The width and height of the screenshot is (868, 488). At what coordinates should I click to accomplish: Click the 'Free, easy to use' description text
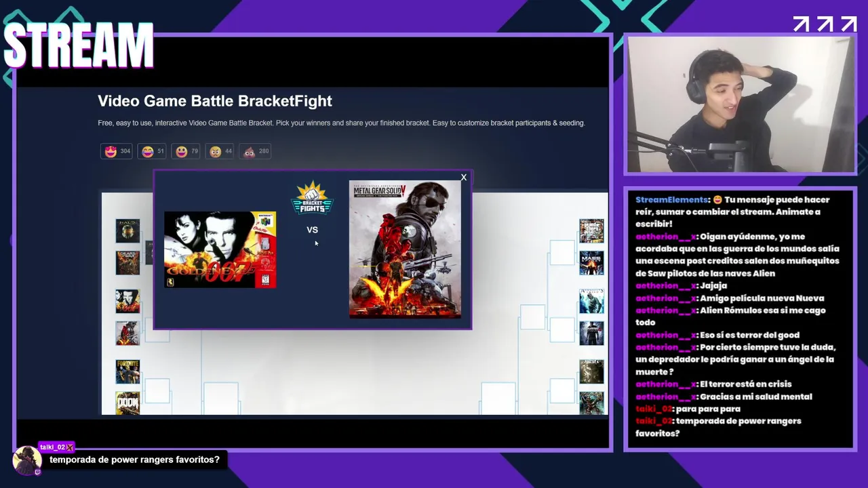[x=341, y=123]
